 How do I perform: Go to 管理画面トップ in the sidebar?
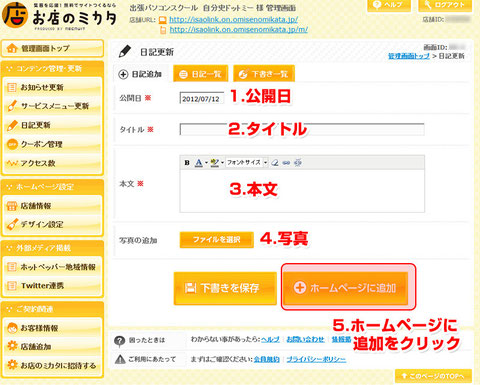52,48
